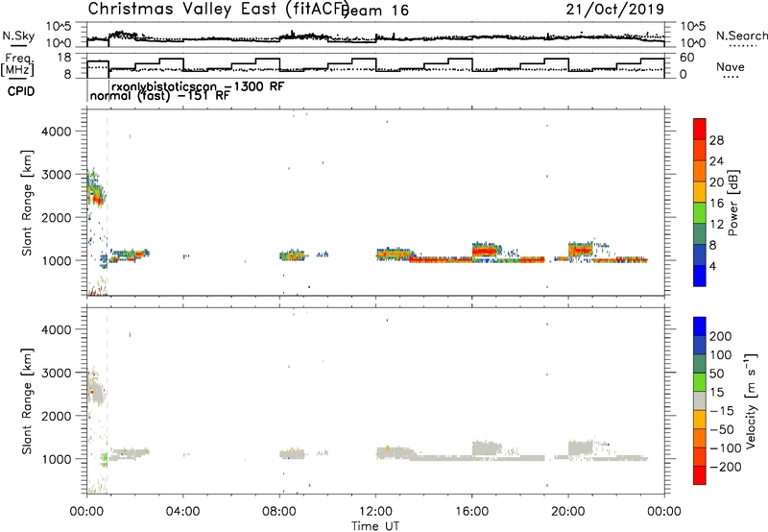Click the blue bottom segment of power colorbar

[x=700, y=276]
